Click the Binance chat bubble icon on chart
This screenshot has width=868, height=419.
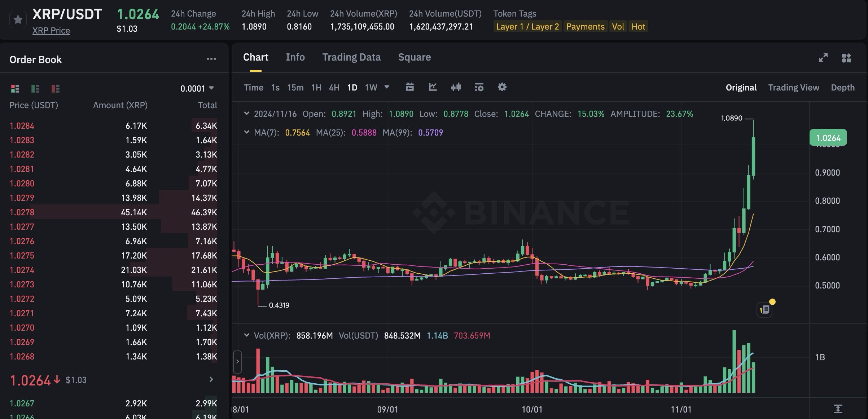[x=764, y=309]
